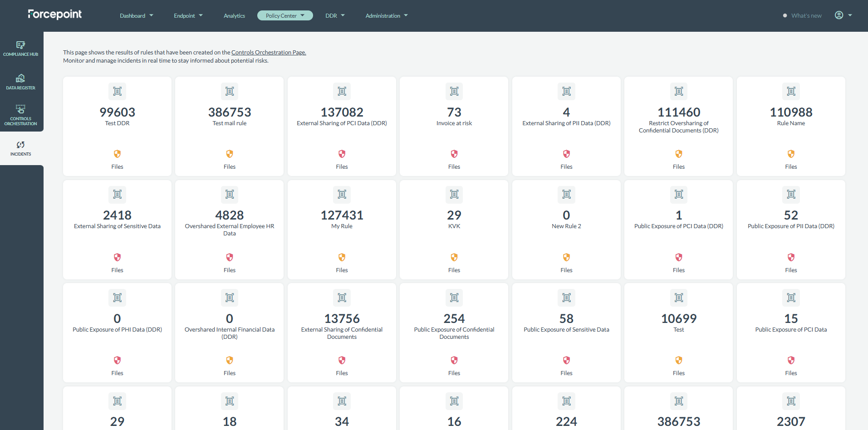Click orange shield on New Rule 2 card
The height and width of the screenshot is (430, 868).
coord(567,257)
